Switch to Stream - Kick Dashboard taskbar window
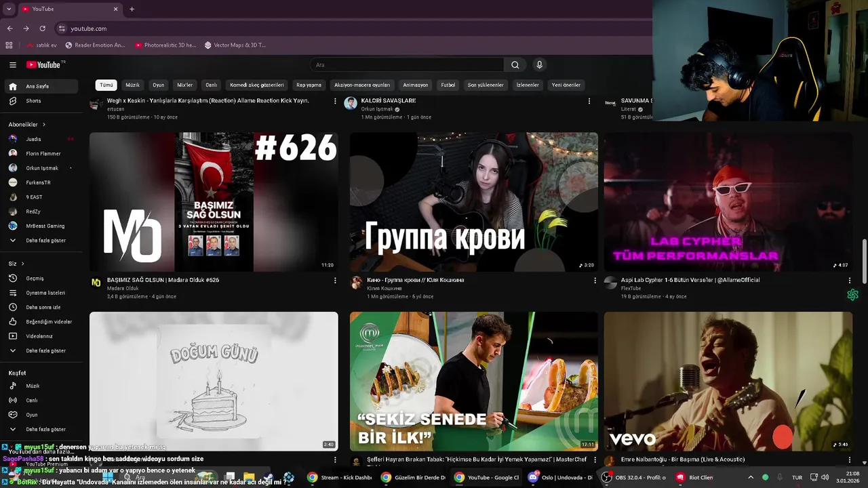Screen dimensions: 868x488 pyautogui.click(x=339, y=477)
